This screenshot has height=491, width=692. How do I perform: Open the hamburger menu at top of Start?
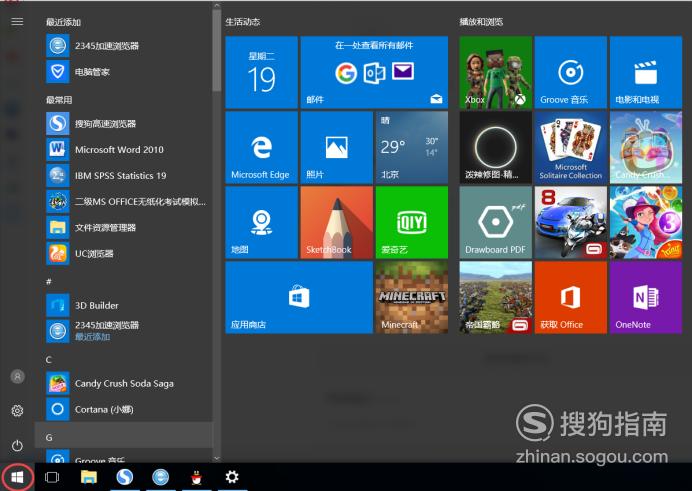point(17,22)
